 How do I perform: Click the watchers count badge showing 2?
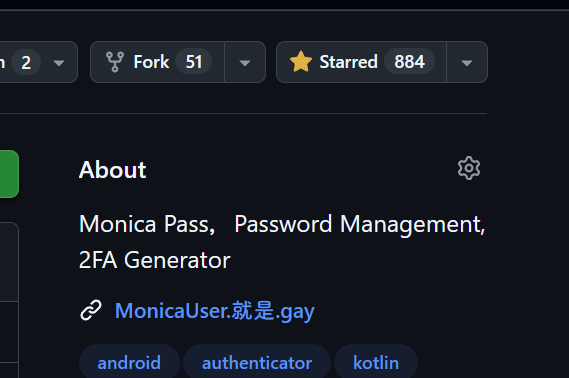[26, 63]
